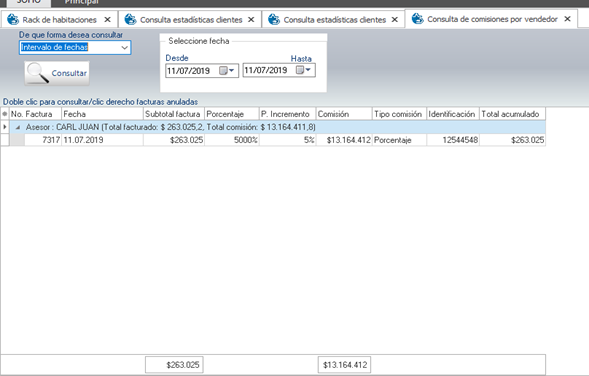Close the Rack de habitaciones tab
Image resolution: width=589 pixels, height=376 pixels.
[x=107, y=20]
